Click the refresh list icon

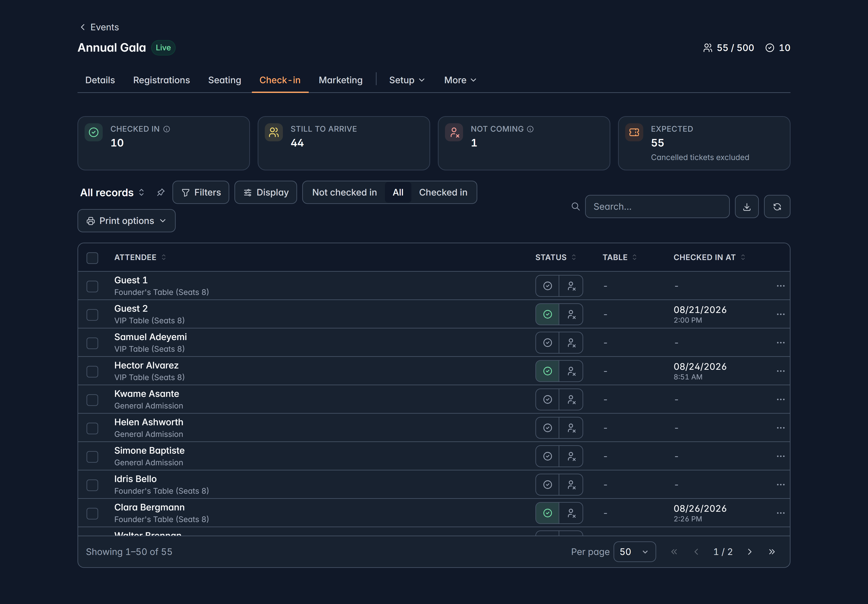click(x=777, y=207)
